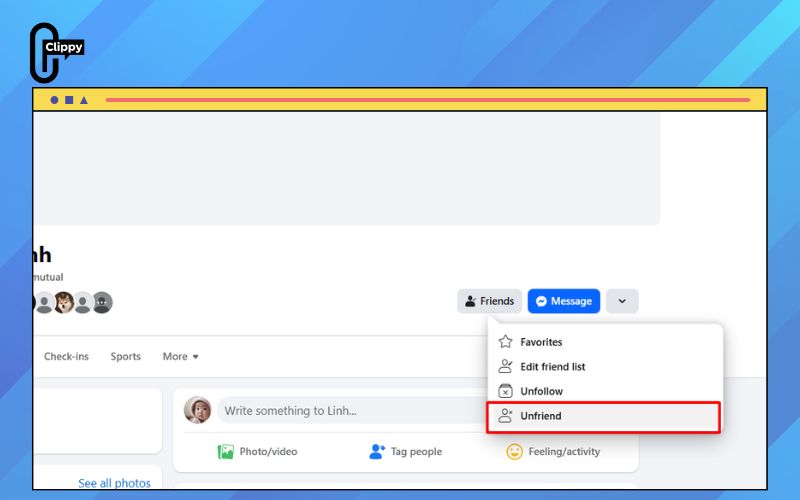
Task: Click the Messenger icon on Message button
Action: point(541,301)
